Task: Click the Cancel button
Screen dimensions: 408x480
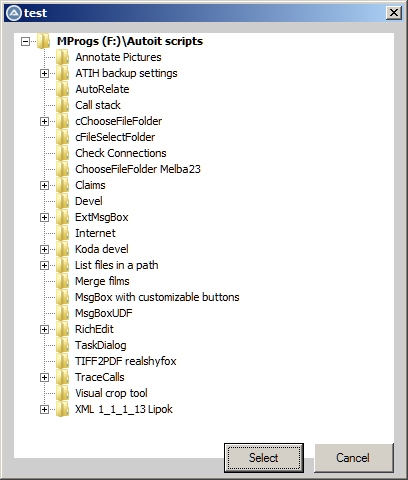Action: (353, 458)
